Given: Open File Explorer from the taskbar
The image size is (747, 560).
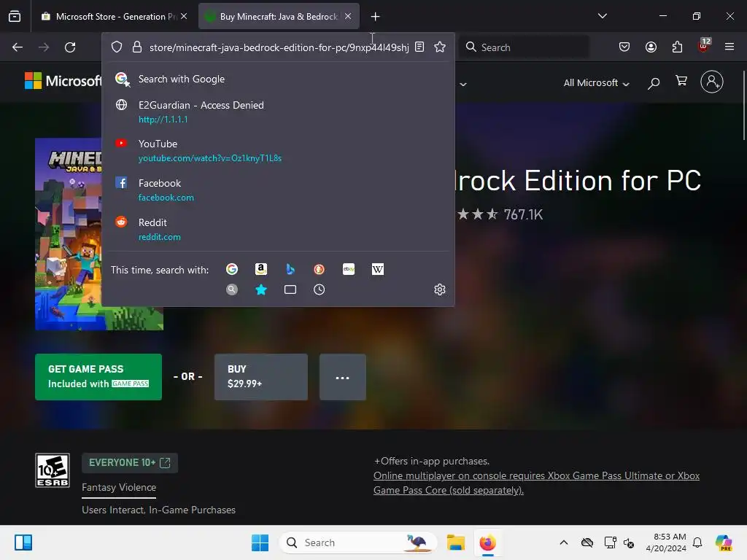Looking at the screenshot, I should [x=456, y=542].
